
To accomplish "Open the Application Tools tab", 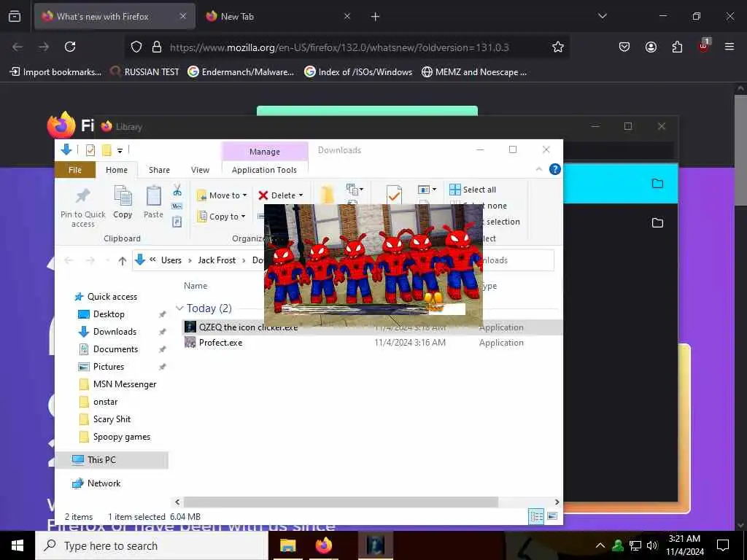I will point(264,170).
